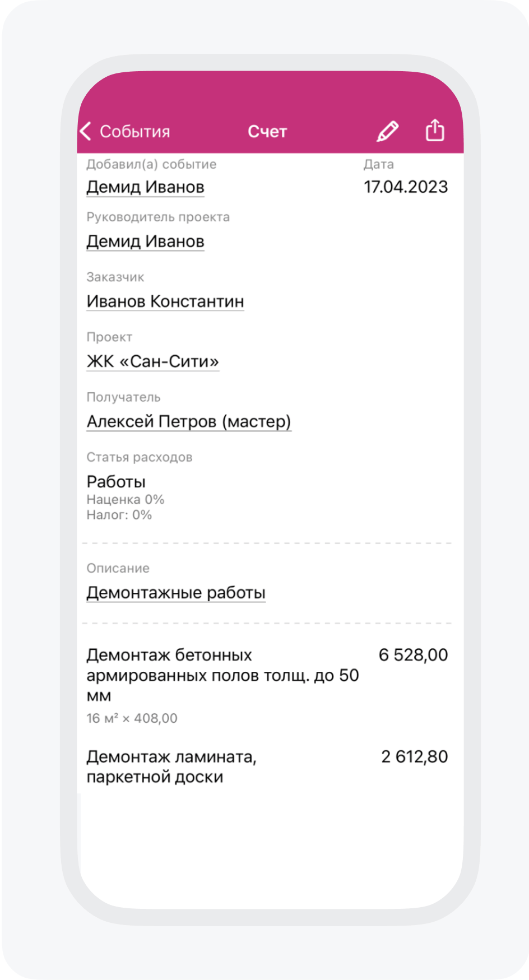Open the ЖК «Сан-Сити» project link
Image resolution: width=529 pixels, height=980 pixels.
click(152, 361)
